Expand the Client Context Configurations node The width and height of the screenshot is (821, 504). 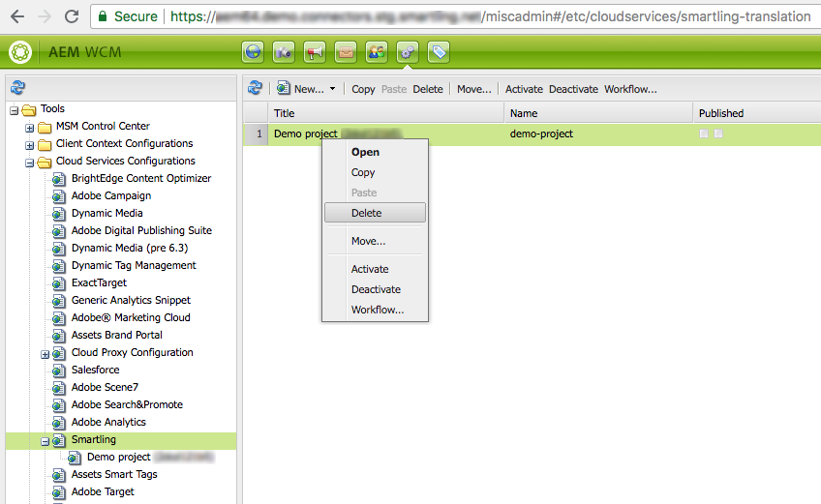click(x=30, y=145)
